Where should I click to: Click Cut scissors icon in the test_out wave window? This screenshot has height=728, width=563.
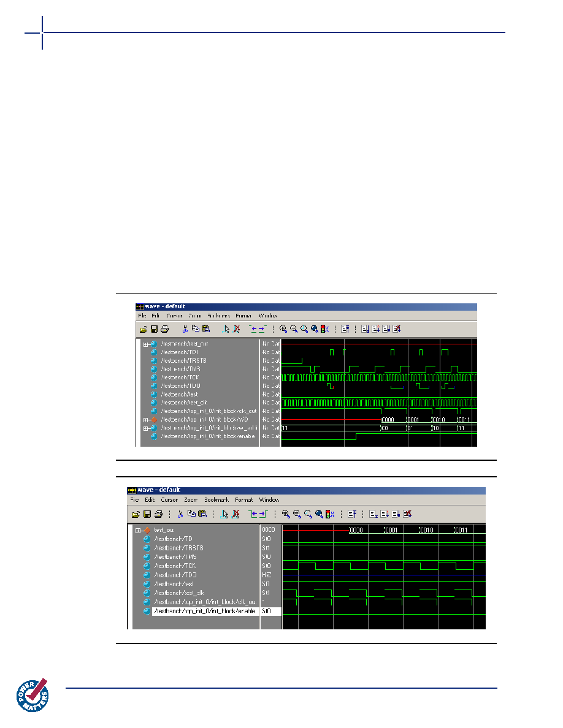(x=180, y=514)
